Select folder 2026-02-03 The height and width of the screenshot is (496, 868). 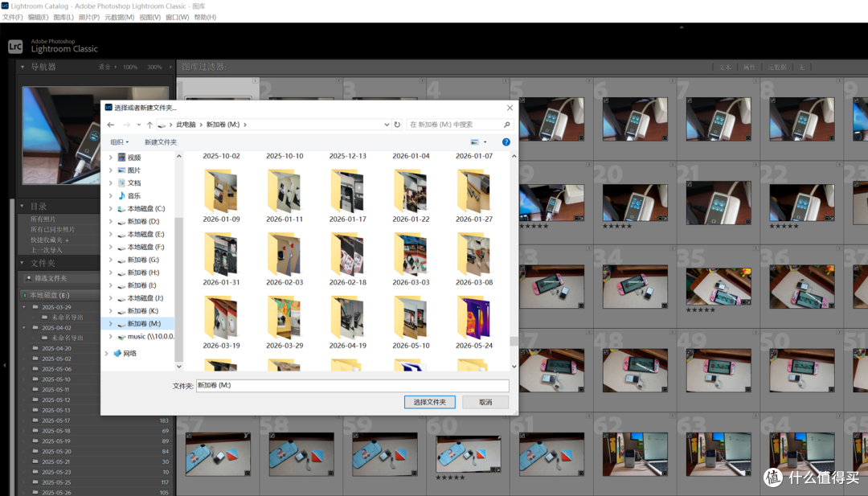pos(285,259)
